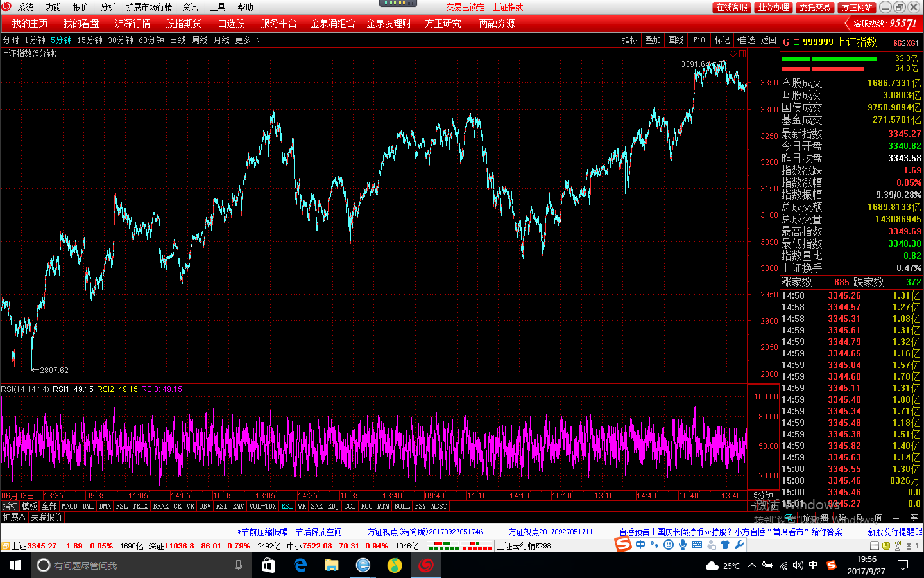The width and height of the screenshot is (924, 578).
Task: Open the F10 company info
Action: coord(699,40)
